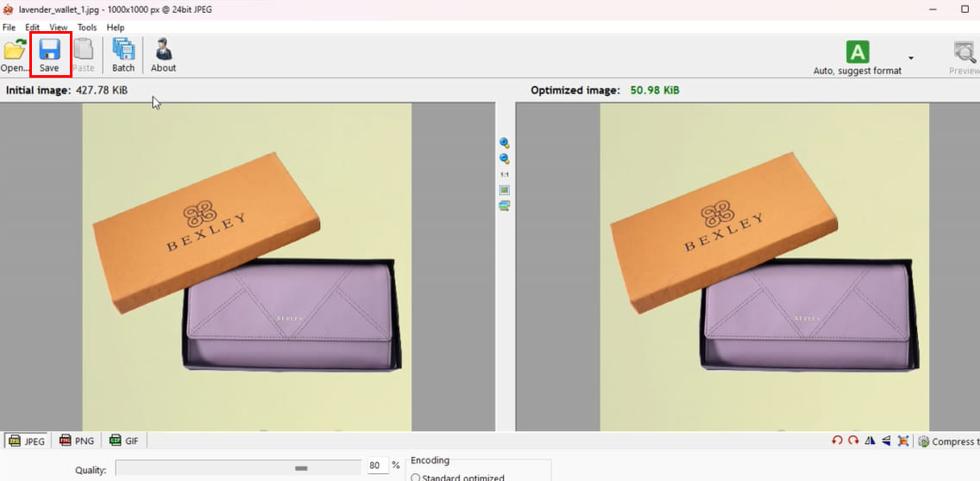Switch to the GIF format tab
This screenshot has width=980, height=481.
click(x=123, y=441)
